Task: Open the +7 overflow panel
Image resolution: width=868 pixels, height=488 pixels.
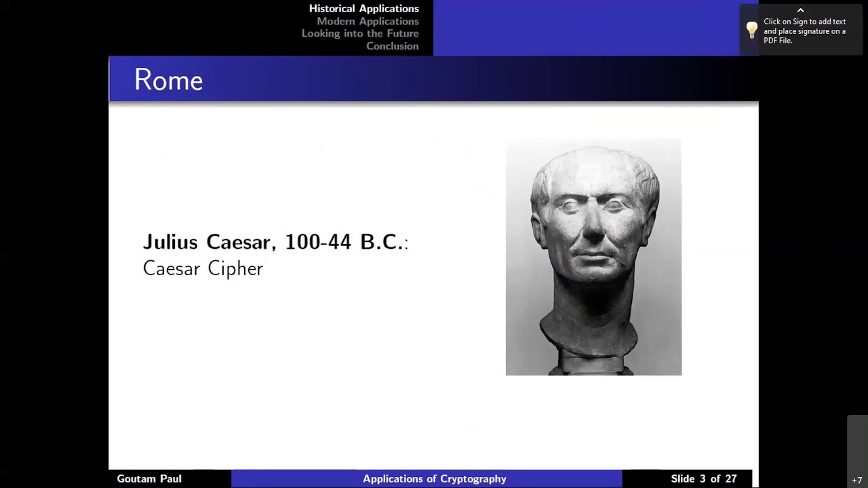Action: [857, 480]
